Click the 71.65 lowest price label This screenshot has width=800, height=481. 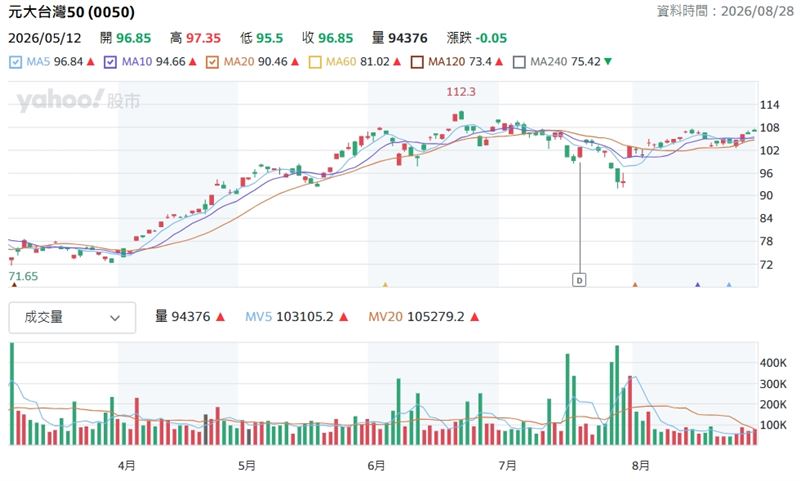[23, 276]
